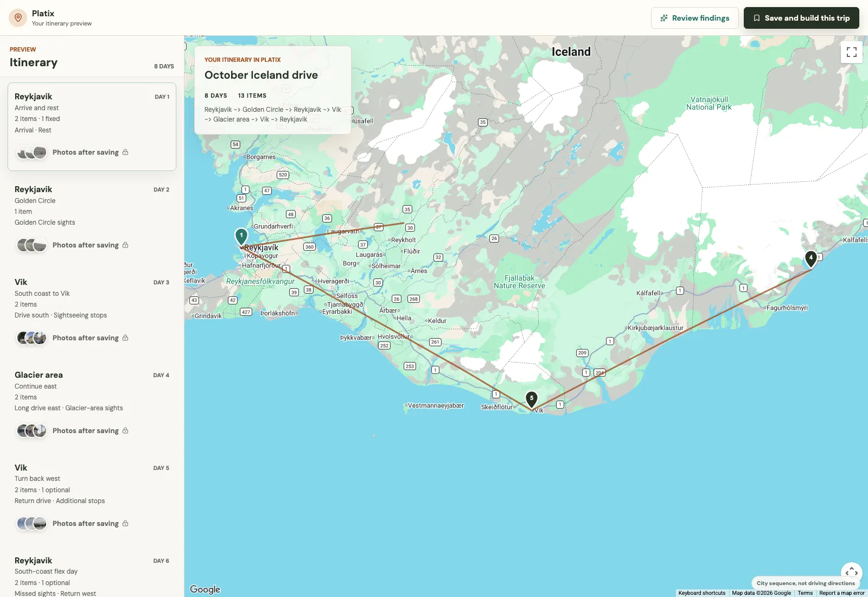Click the Borgarnes town label
Screen dimensions: 868x597
pos(261,157)
